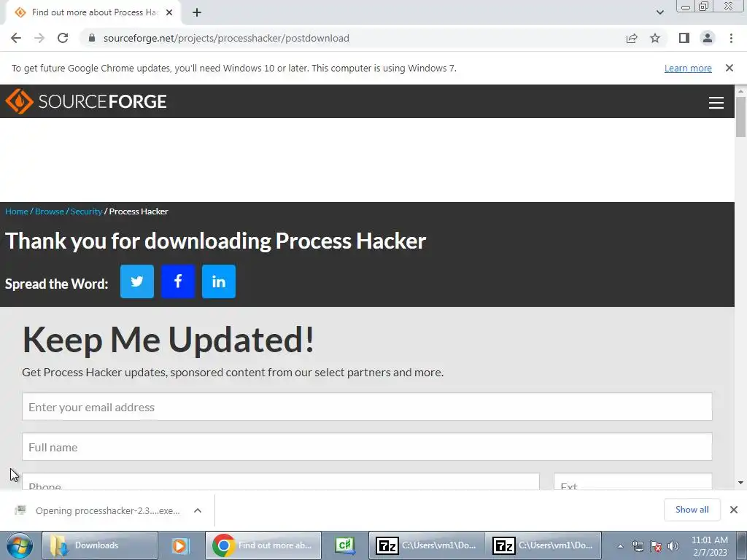Go back to the previous page

[16, 38]
